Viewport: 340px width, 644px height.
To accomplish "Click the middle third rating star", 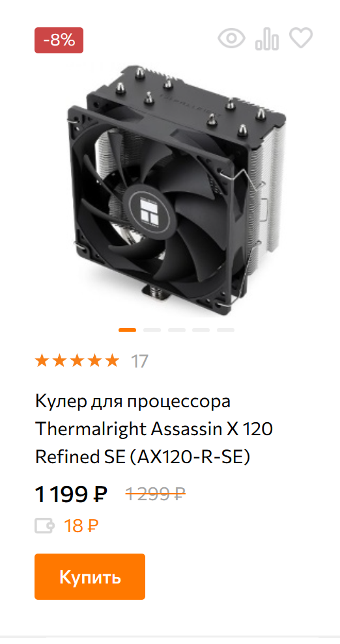I will tap(77, 361).
